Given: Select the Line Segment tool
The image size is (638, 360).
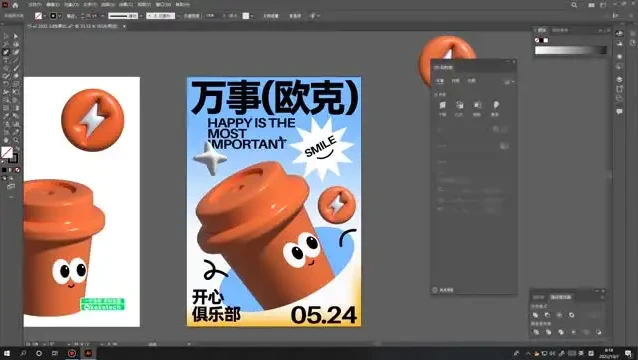Looking at the screenshot, I should point(16,60).
